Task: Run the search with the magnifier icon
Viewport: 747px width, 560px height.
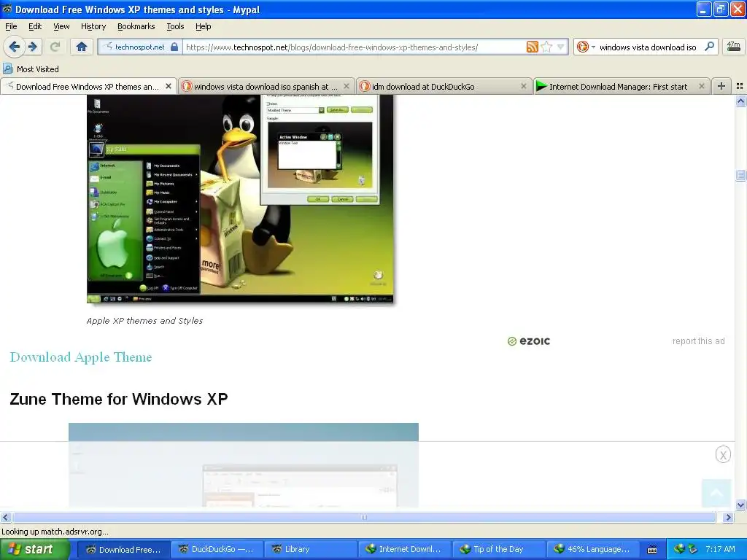Action: [x=709, y=47]
